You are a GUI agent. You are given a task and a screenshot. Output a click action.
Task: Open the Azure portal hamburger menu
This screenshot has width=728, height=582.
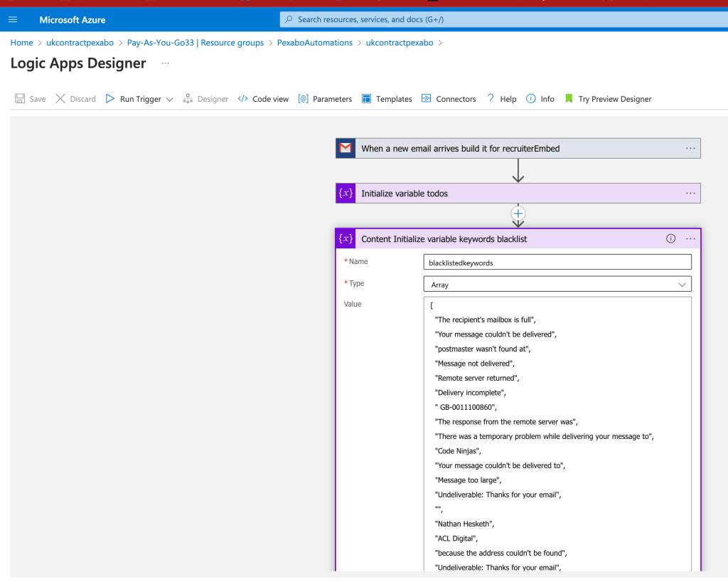[x=13, y=19]
